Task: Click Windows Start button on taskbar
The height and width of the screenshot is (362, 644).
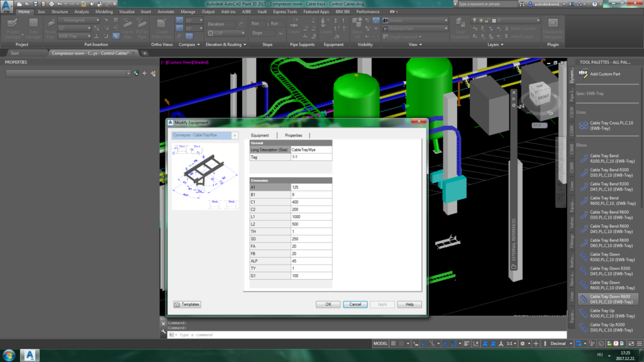Action: pos(9,354)
